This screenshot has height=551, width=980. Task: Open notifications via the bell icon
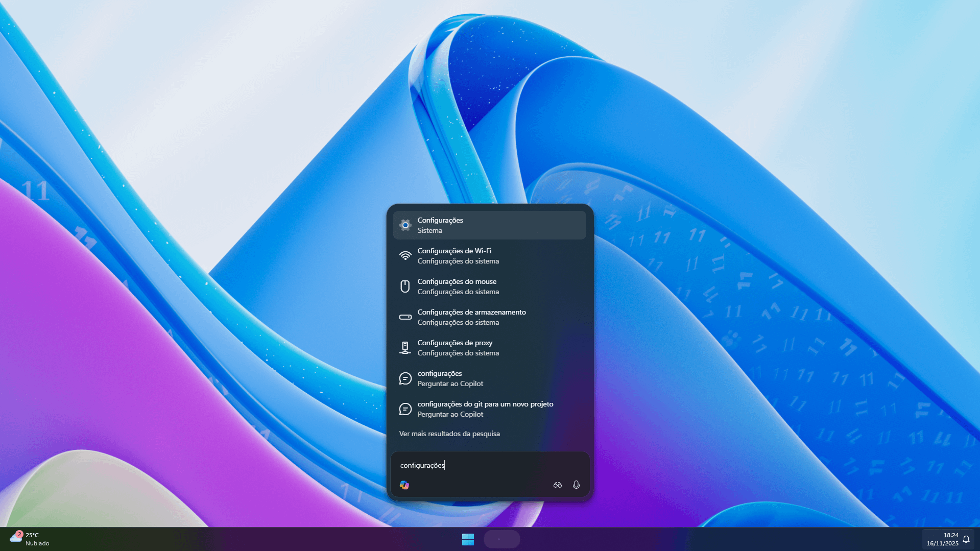pyautogui.click(x=966, y=539)
